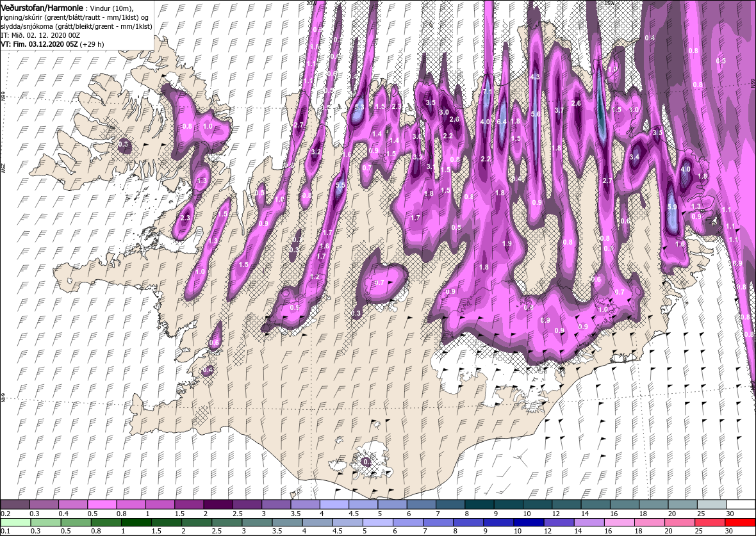Click the 'VT: Fim. 03.12.2020 05Z' valid time
Image resolution: width=756 pixels, height=536 pixels.
click(x=39, y=44)
